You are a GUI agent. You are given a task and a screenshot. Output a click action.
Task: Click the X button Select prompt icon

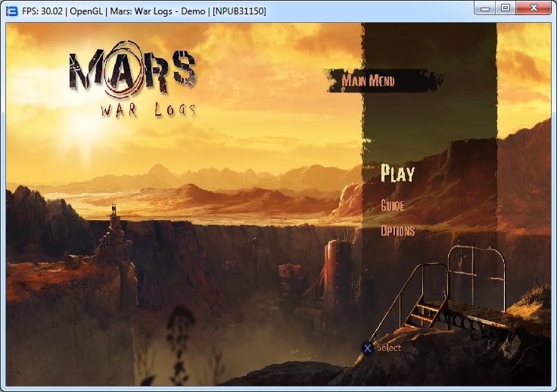coord(367,348)
